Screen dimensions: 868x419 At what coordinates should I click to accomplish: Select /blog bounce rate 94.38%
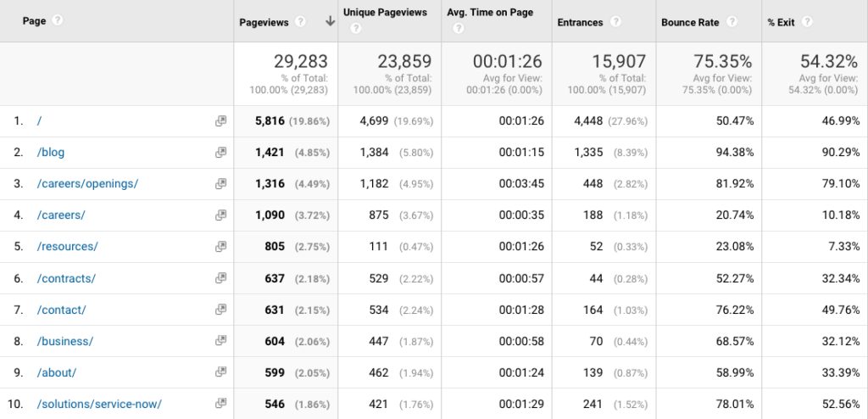coord(735,152)
